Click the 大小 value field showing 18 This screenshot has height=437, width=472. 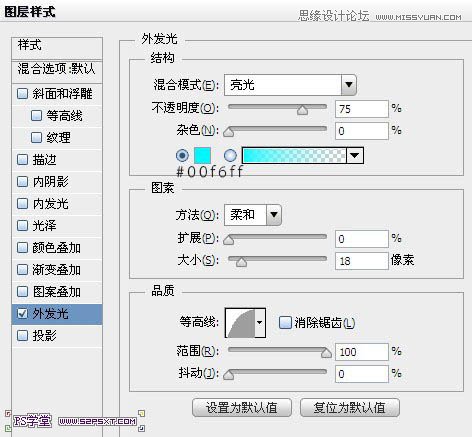[362, 261]
